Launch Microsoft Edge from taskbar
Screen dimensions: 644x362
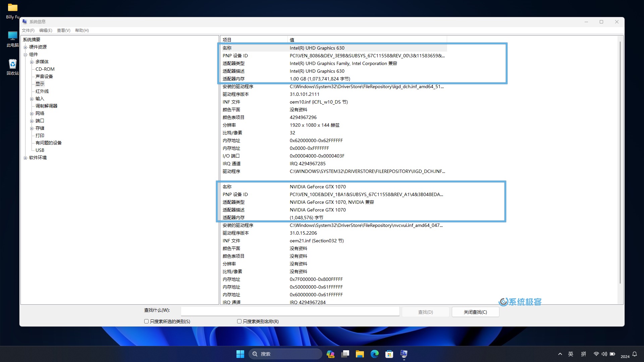point(375,354)
